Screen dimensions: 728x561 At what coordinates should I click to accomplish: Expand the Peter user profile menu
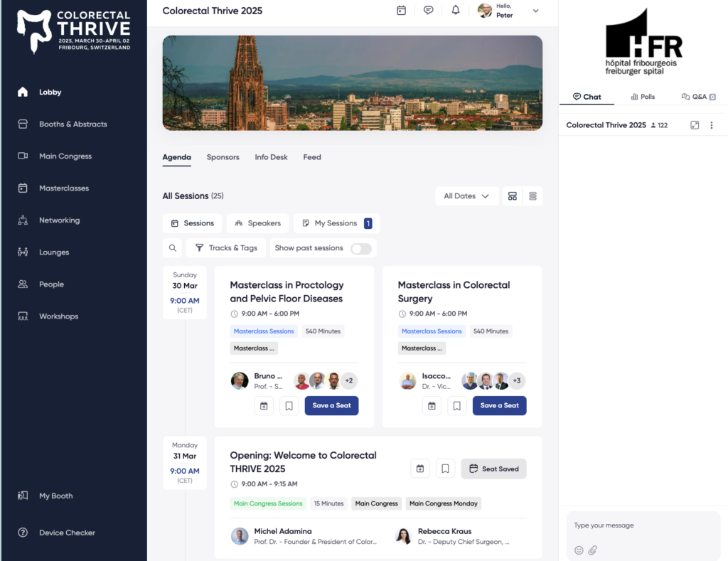click(x=535, y=11)
